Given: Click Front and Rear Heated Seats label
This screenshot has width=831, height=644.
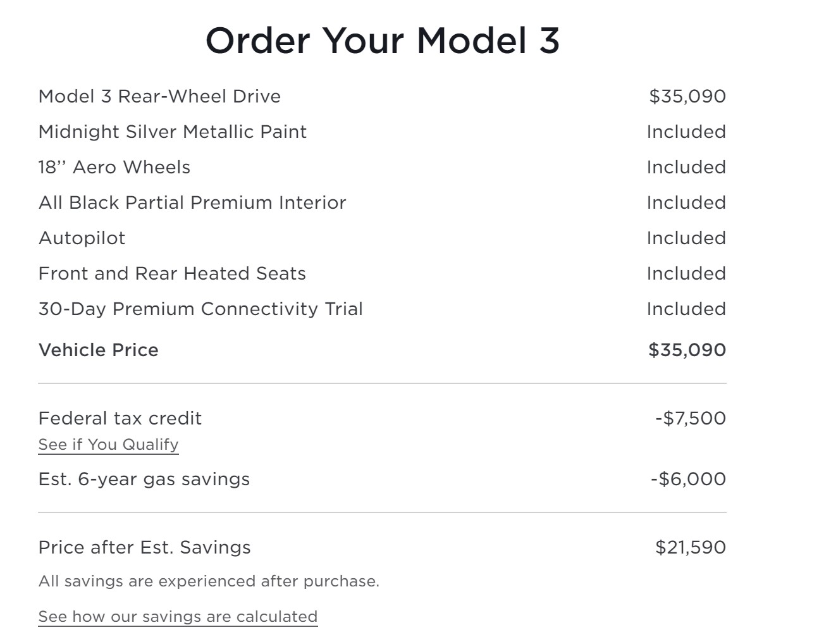Looking at the screenshot, I should pos(172,273).
